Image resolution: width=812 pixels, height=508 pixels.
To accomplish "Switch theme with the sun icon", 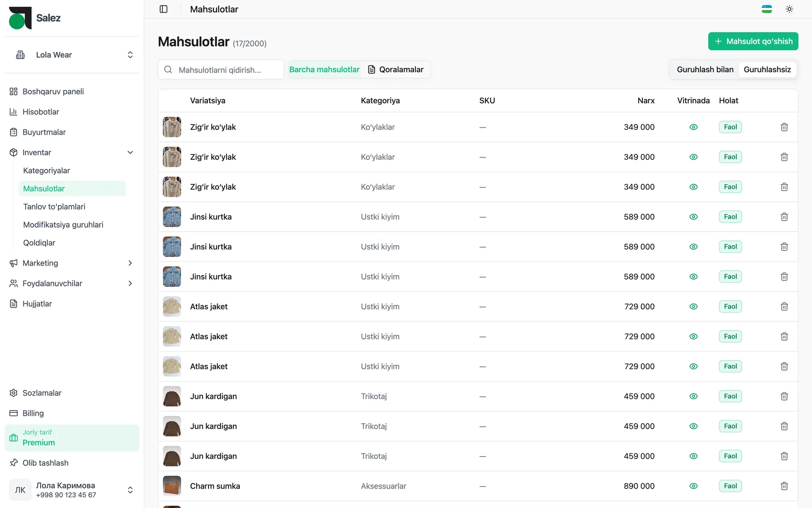I will pyautogui.click(x=789, y=9).
